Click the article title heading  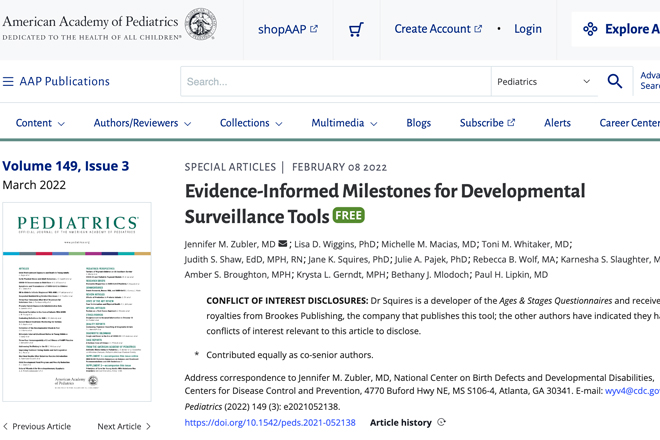tap(385, 204)
